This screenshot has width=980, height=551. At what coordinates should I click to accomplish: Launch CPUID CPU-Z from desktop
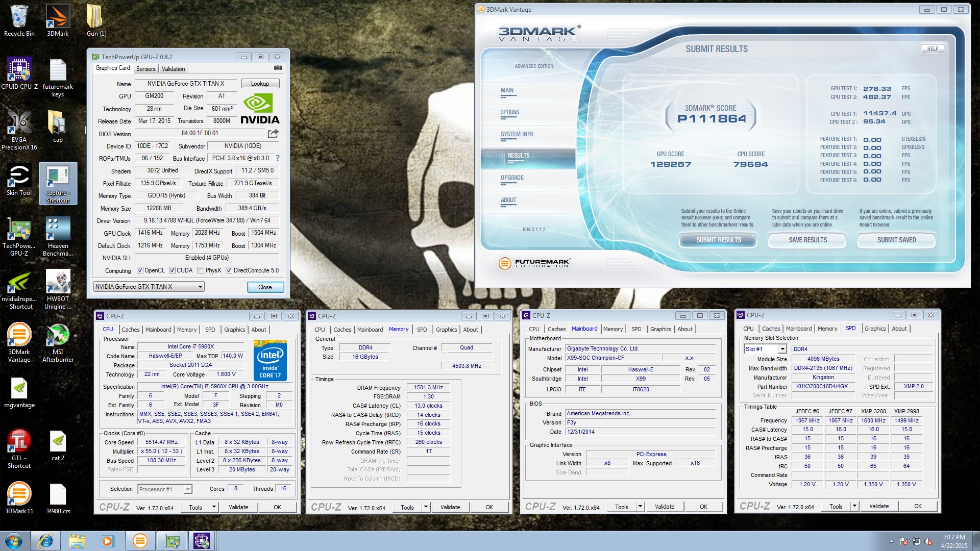[19, 73]
